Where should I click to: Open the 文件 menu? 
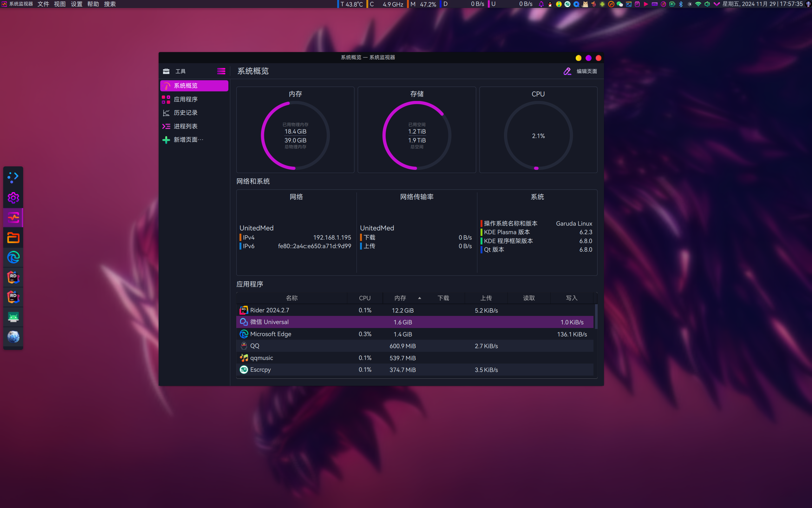pyautogui.click(x=43, y=4)
